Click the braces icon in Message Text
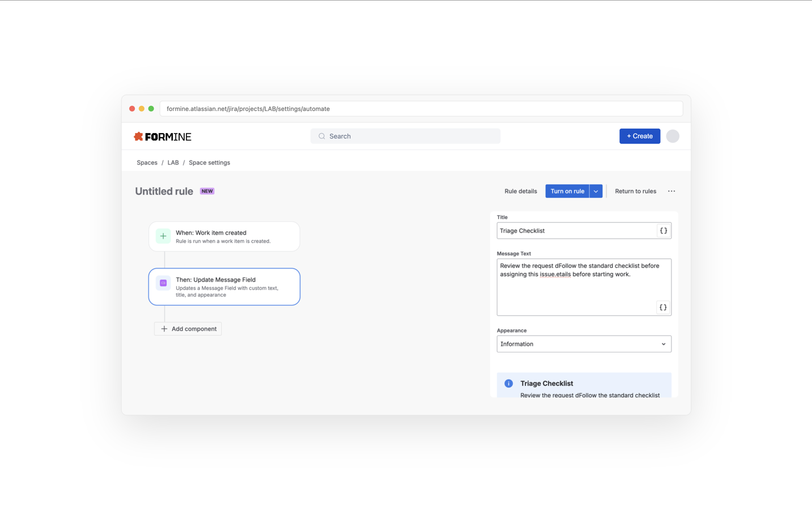The height and width of the screenshot is (510, 812). tap(663, 307)
